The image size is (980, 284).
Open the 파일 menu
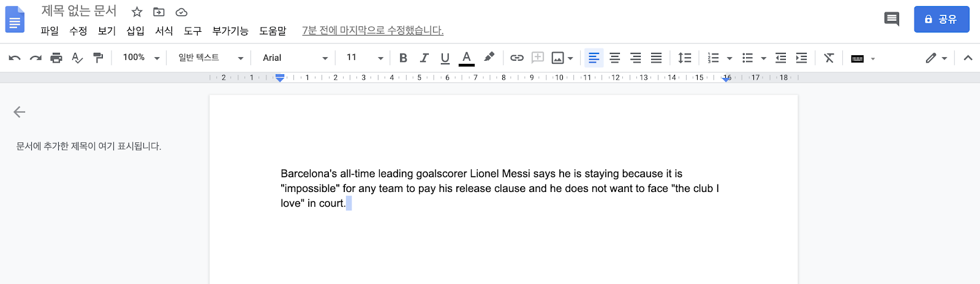50,30
